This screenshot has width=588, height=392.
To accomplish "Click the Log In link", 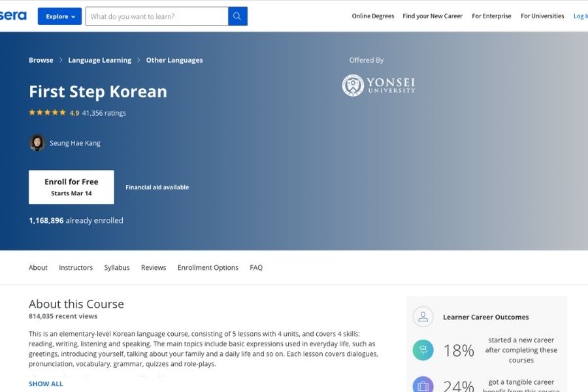I will [581, 16].
